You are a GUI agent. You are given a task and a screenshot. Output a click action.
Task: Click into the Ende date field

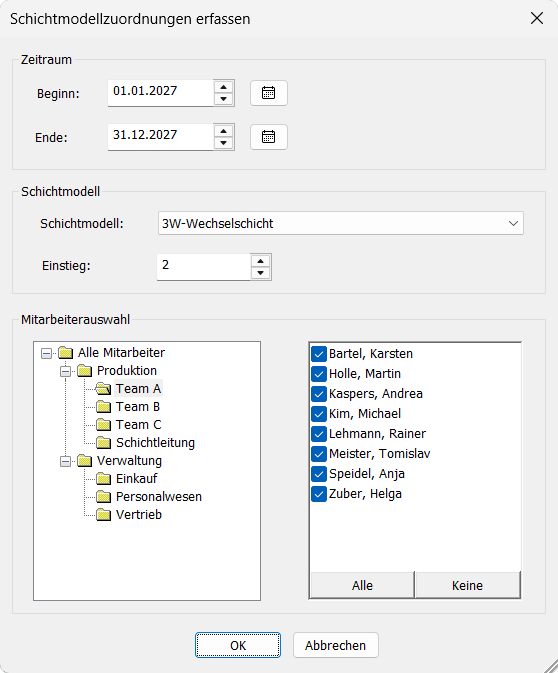pyautogui.click(x=161, y=137)
